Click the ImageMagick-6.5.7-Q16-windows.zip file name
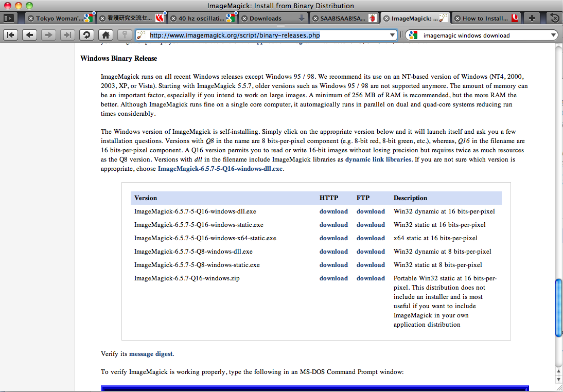This screenshot has width=563, height=392. [x=187, y=278]
